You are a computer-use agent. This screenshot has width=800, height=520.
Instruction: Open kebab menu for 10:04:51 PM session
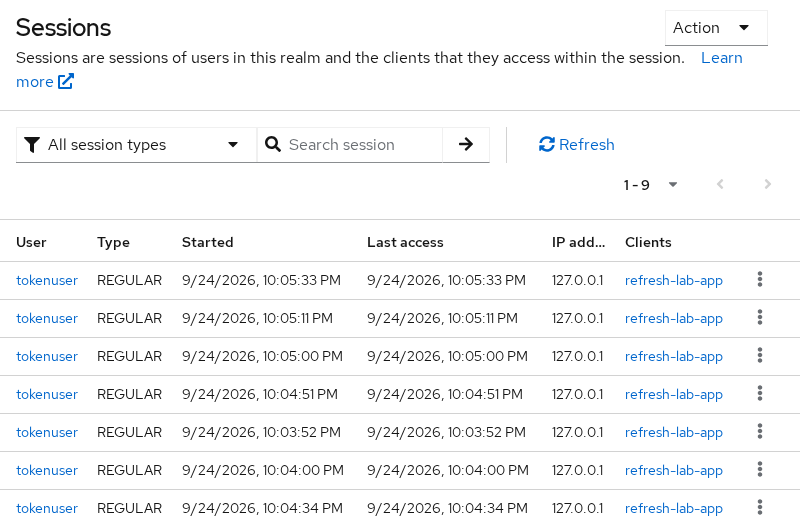[760, 393]
